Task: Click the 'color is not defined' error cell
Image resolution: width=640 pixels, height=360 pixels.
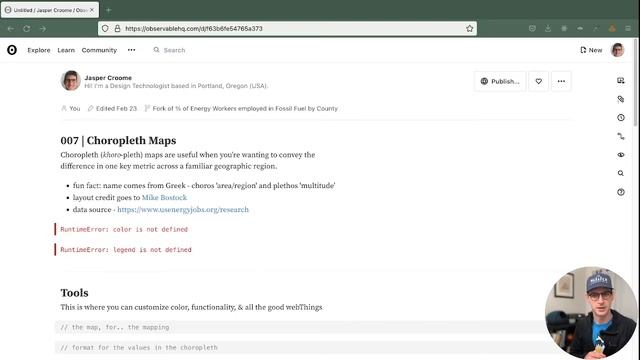Action: click(x=124, y=229)
